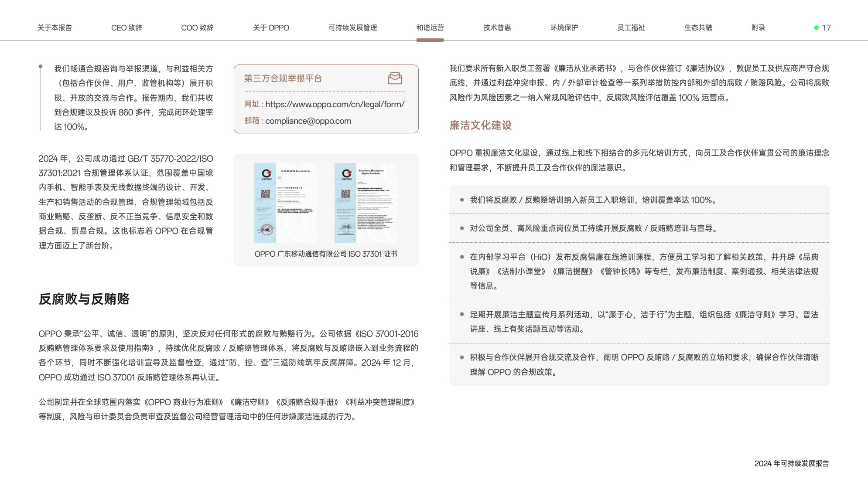Screen dimensions: 868x489
Task: Click the 第三方合规举报平台 heading
Action: coord(283,78)
